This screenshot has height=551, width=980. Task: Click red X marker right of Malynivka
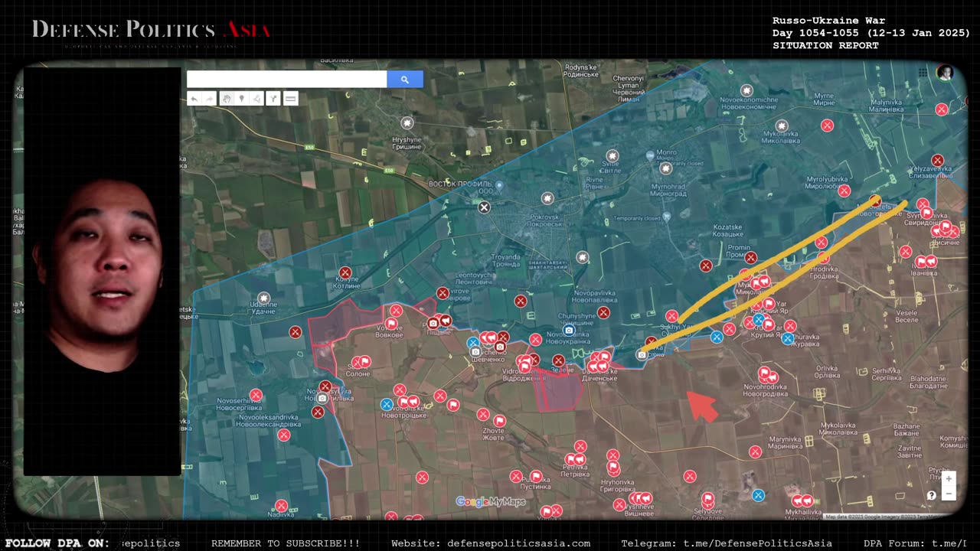click(942, 109)
